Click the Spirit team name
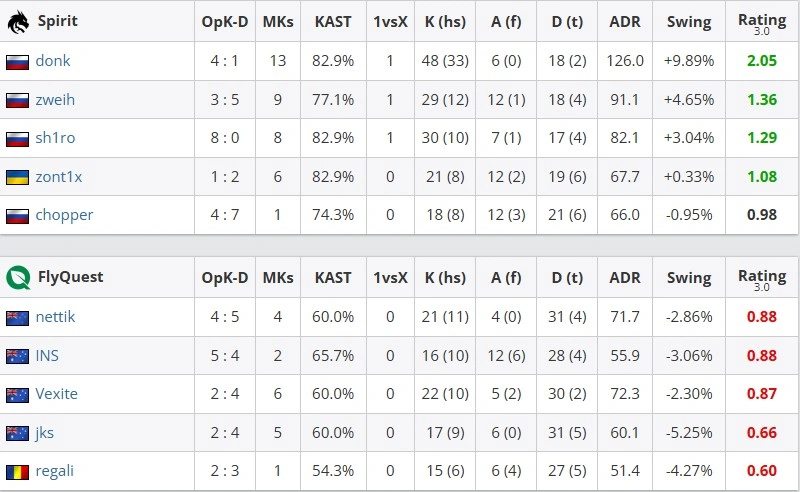The width and height of the screenshot is (800, 492). [58, 21]
